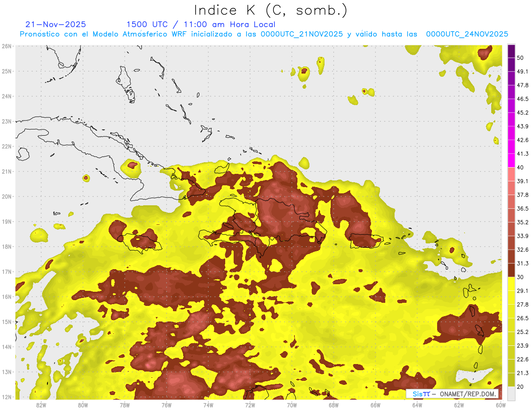Click the colorbar value "23.9"

coord(523,346)
